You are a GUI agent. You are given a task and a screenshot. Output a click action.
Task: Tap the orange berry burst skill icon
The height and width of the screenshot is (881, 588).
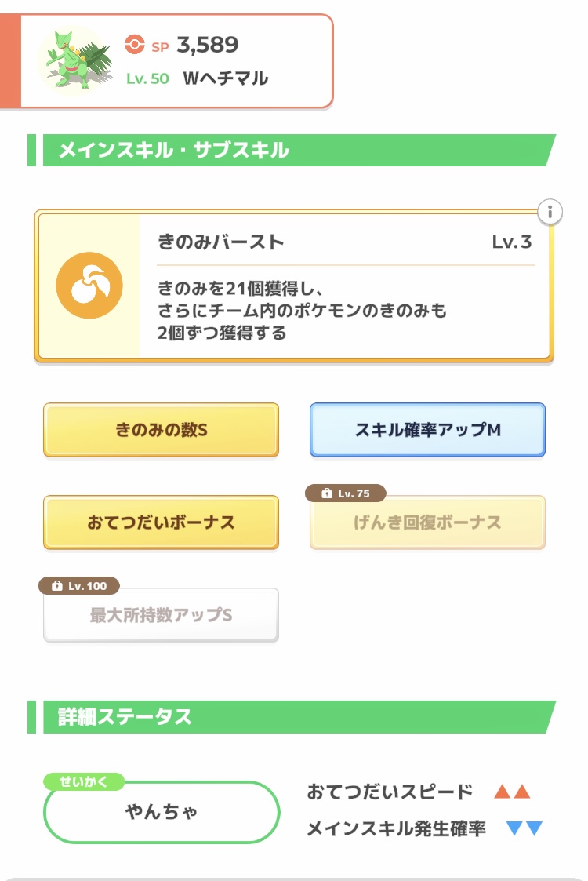90,285
